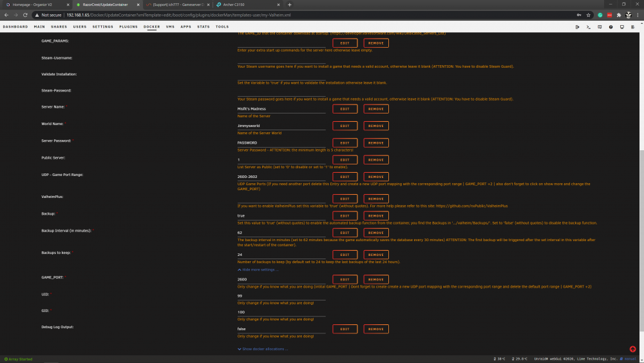Click the UID input field
This screenshot has width=644, height=363.
pos(281,296)
